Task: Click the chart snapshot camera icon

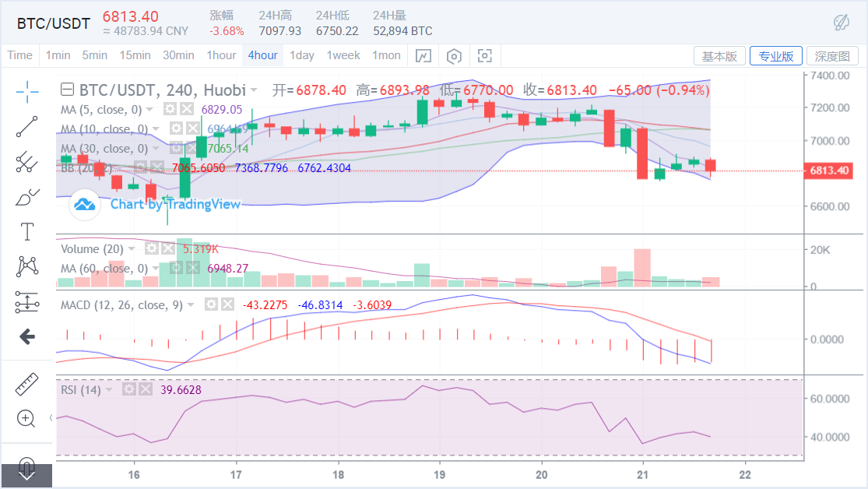Action: [485, 55]
